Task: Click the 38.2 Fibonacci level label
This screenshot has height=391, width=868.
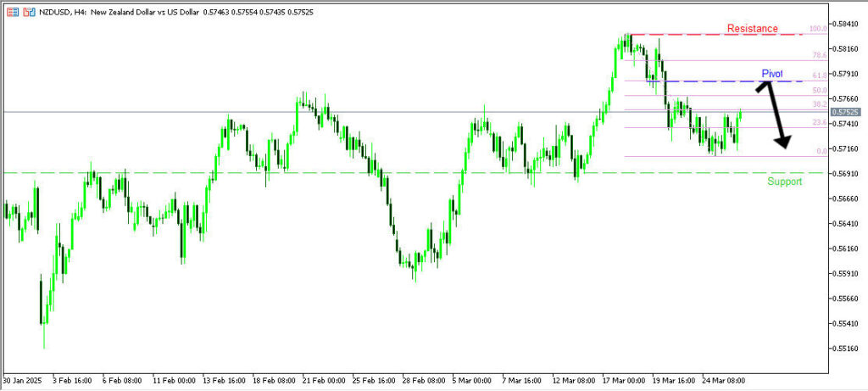Action: click(x=819, y=104)
